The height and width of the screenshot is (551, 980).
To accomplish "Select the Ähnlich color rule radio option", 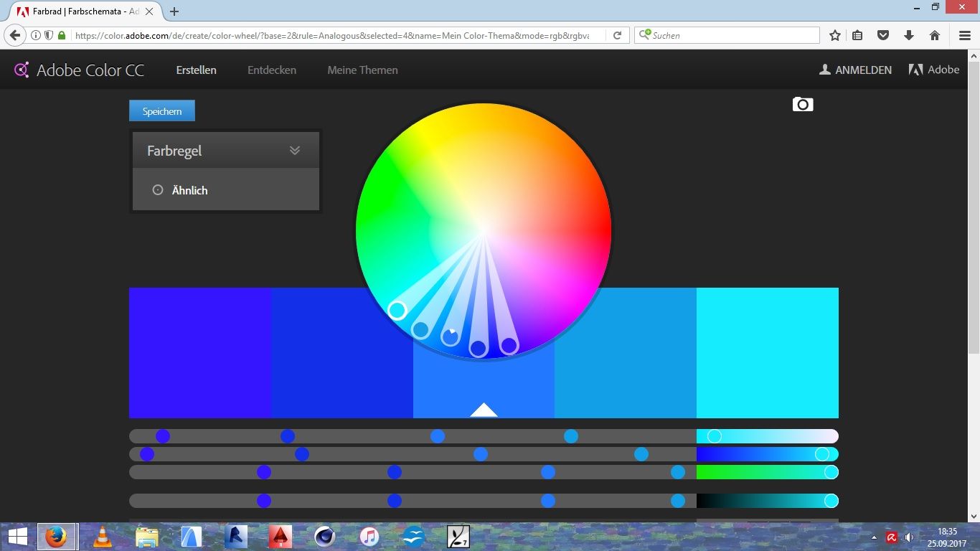I will tap(158, 190).
